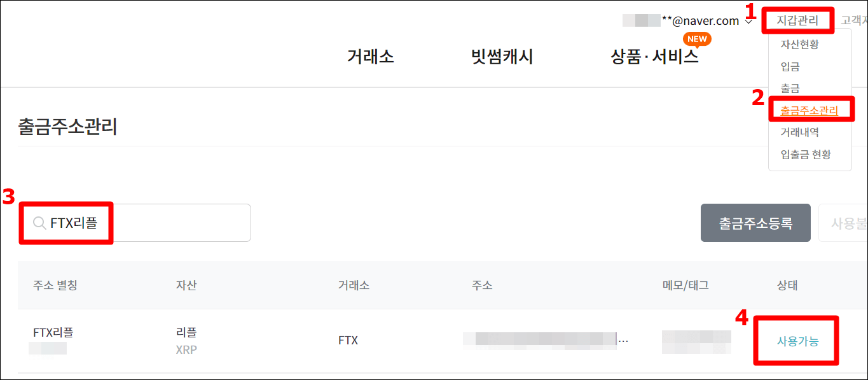Open 거래내역 transaction history
Screen dimensions: 868x380
(799, 132)
